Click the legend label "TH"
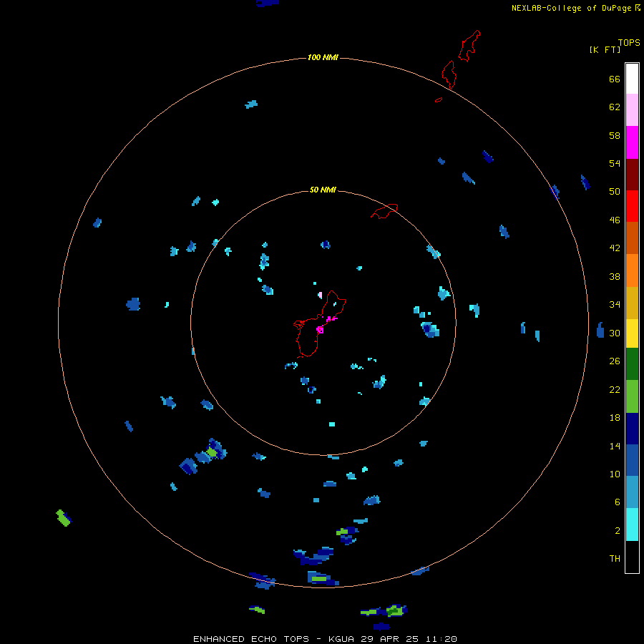 tap(615, 559)
